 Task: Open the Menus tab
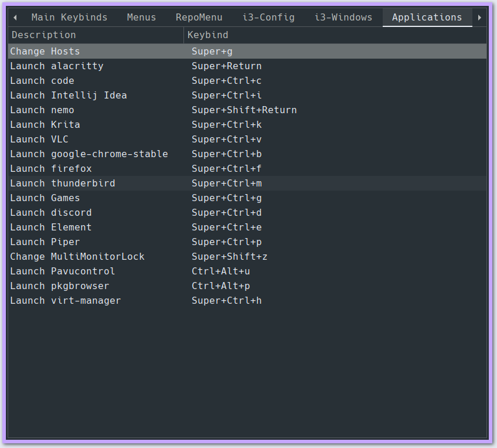pyautogui.click(x=141, y=17)
